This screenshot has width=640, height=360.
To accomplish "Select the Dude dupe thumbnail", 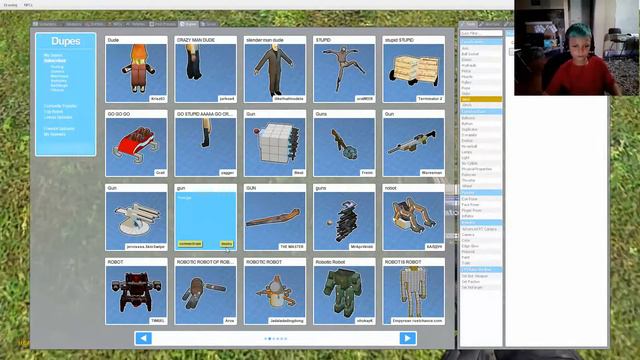I will [x=136, y=69].
